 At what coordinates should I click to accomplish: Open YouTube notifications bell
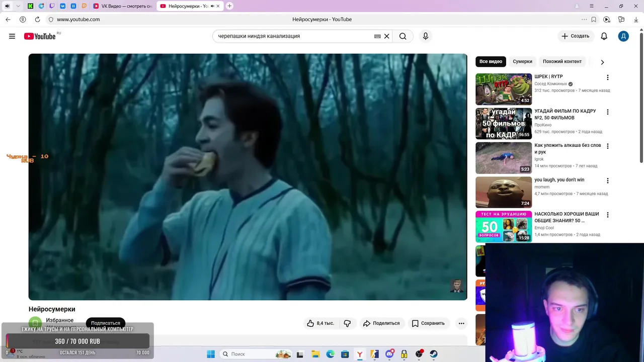click(x=604, y=36)
